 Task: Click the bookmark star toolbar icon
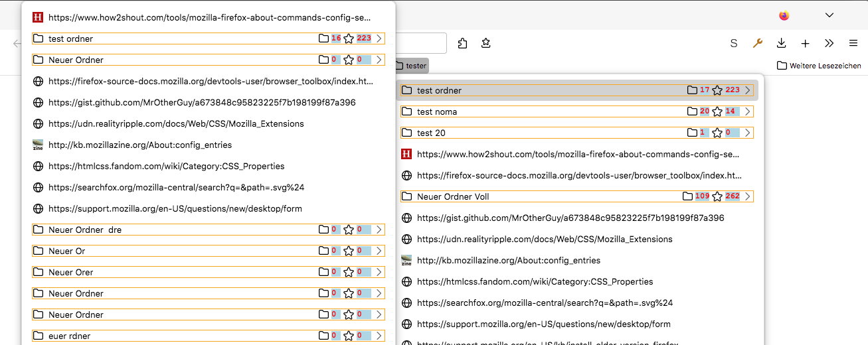click(x=486, y=43)
